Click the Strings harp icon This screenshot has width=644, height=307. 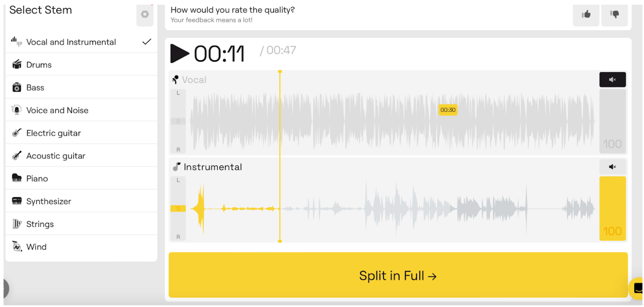tap(17, 224)
